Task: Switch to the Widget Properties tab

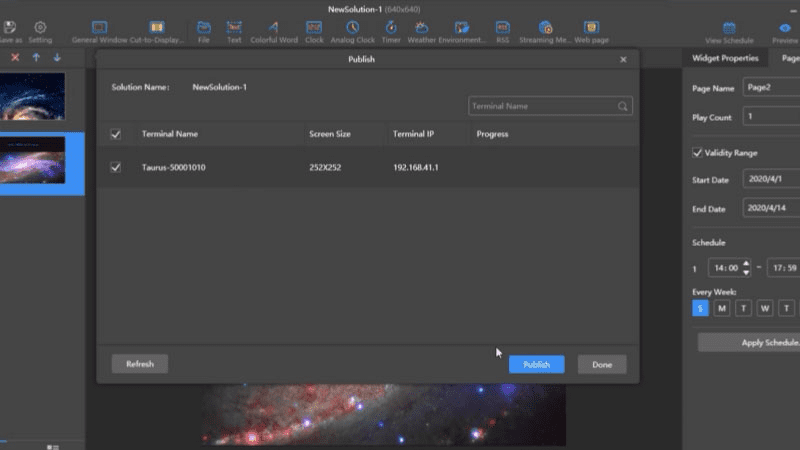Action: [x=725, y=58]
